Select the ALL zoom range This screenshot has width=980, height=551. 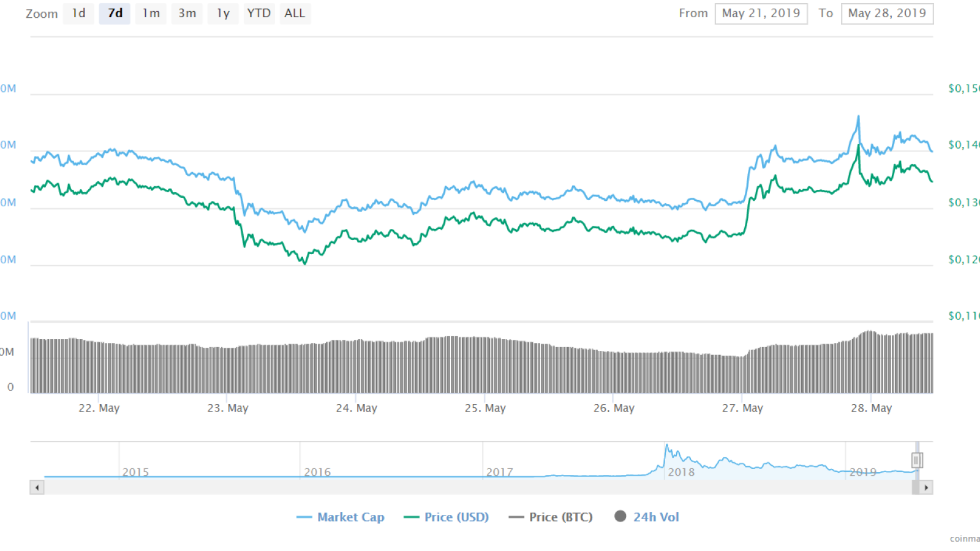point(295,13)
